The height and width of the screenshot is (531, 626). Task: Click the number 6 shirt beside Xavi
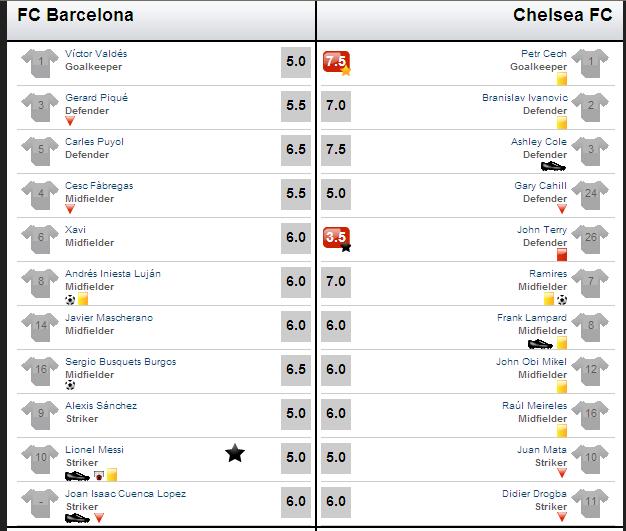[40, 239]
